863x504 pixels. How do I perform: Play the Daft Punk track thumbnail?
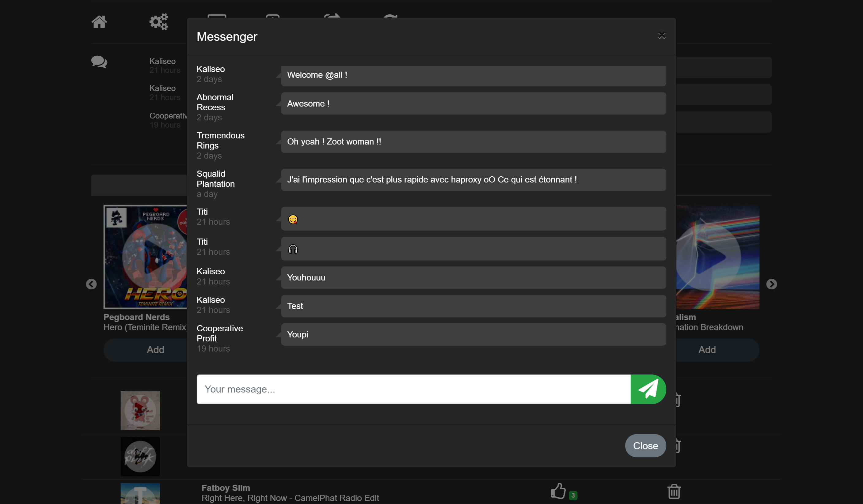click(140, 456)
